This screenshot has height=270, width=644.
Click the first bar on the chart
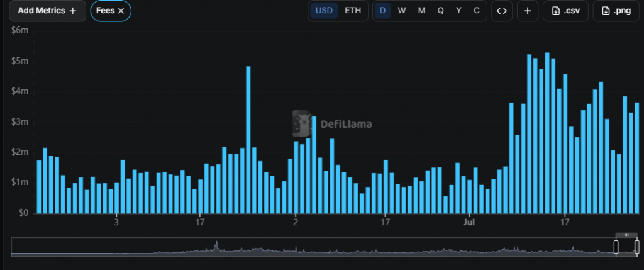tap(39, 187)
